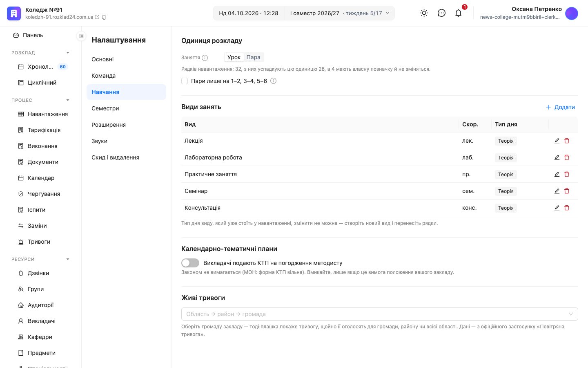Check Пари лише на 1–2, 3–4, 5–6
Image resolution: width=588 pixels, height=368 pixels.
[x=185, y=81]
